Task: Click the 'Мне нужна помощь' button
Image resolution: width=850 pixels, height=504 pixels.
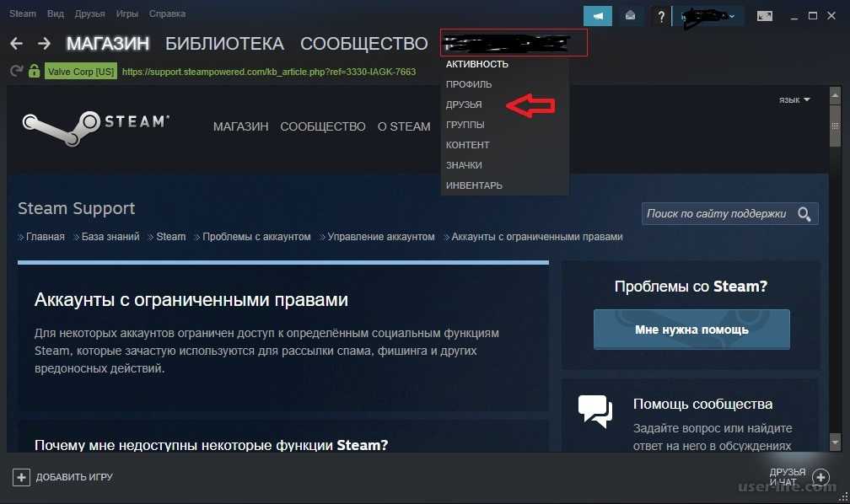Action: pyautogui.click(x=691, y=330)
